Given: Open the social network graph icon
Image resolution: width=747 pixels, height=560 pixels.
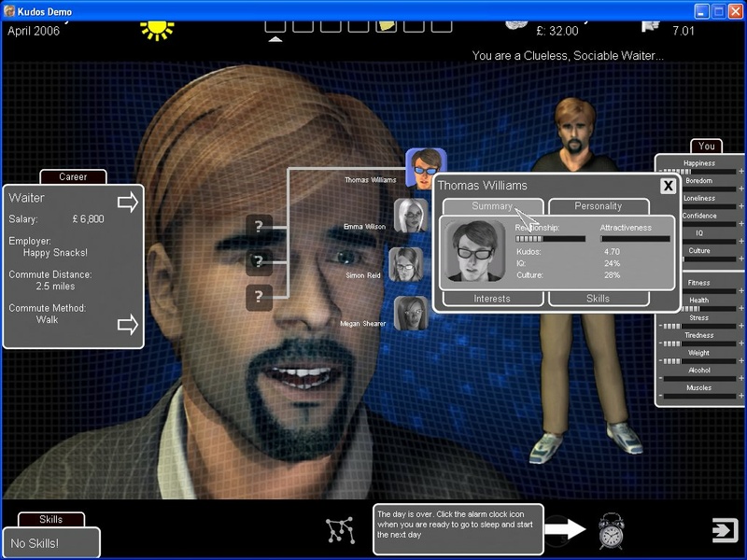Looking at the screenshot, I should [340, 530].
